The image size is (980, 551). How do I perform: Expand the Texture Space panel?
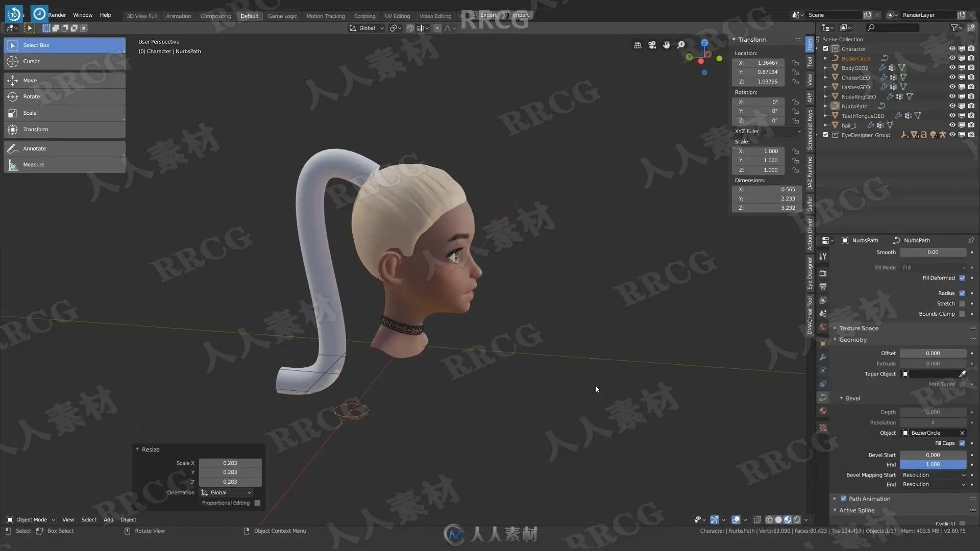(859, 328)
